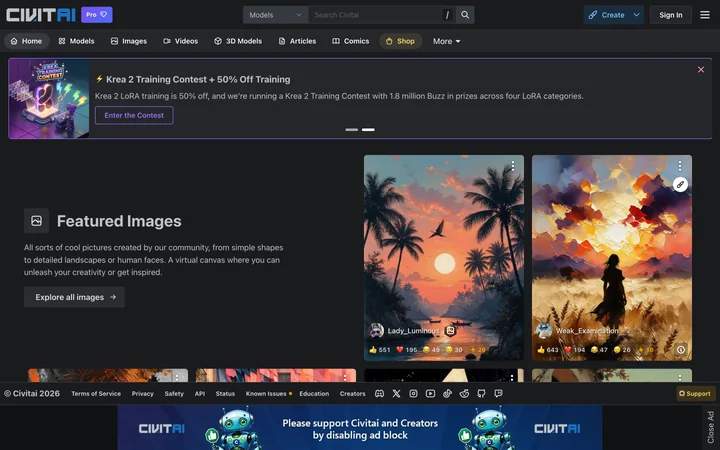Switch to the Images tab
Viewport: 720px width, 450px height.
coord(129,41)
